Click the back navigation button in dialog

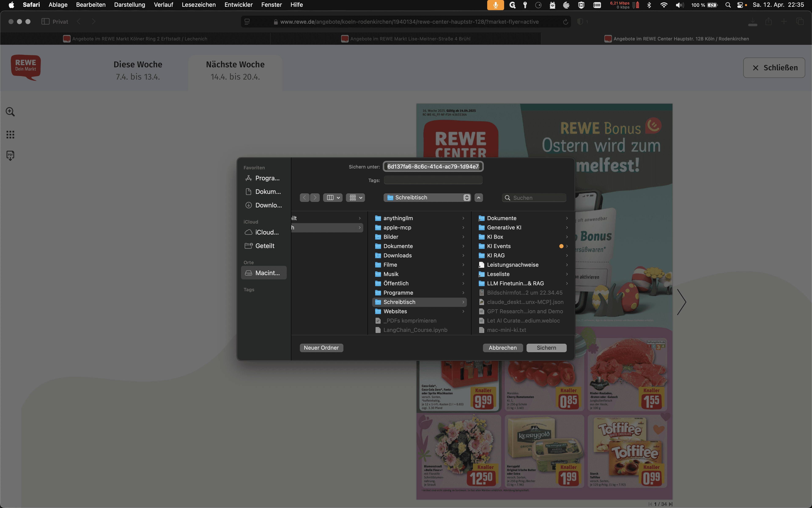click(x=304, y=197)
